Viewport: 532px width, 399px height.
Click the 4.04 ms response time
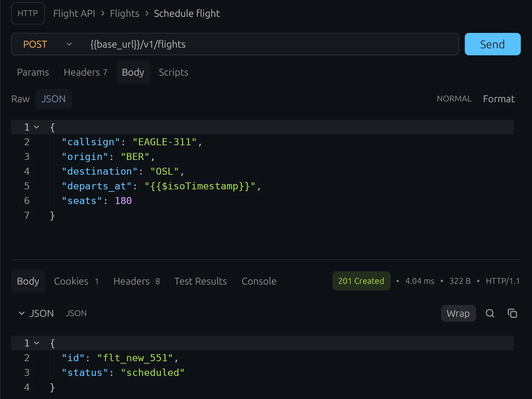(x=420, y=281)
